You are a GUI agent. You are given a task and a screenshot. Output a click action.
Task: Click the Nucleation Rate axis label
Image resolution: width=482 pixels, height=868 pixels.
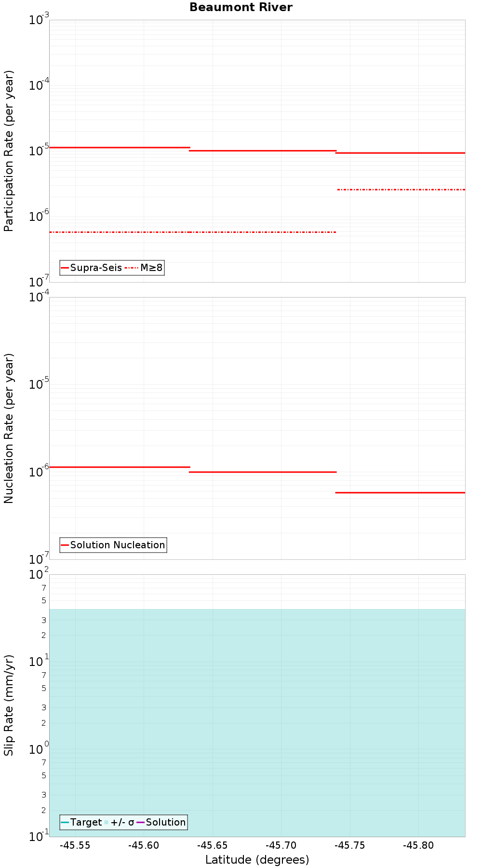[9, 428]
